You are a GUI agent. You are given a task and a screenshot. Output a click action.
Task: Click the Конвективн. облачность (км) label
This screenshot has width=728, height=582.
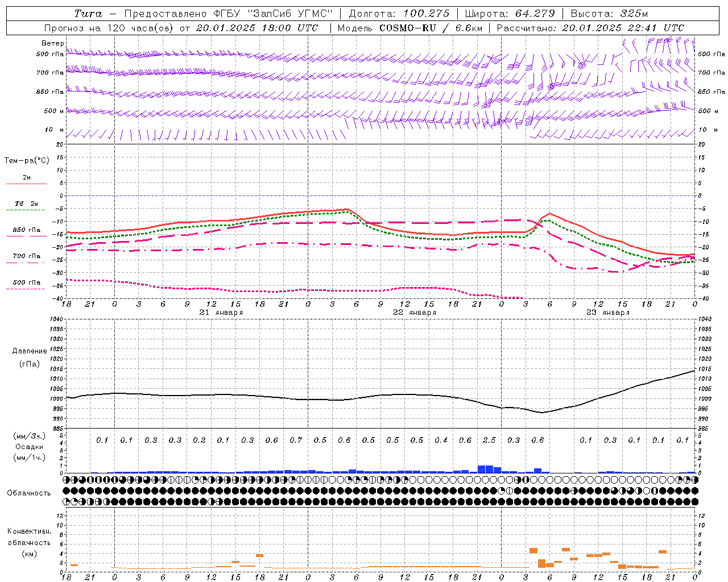pyautogui.click(x=29, y=542)
